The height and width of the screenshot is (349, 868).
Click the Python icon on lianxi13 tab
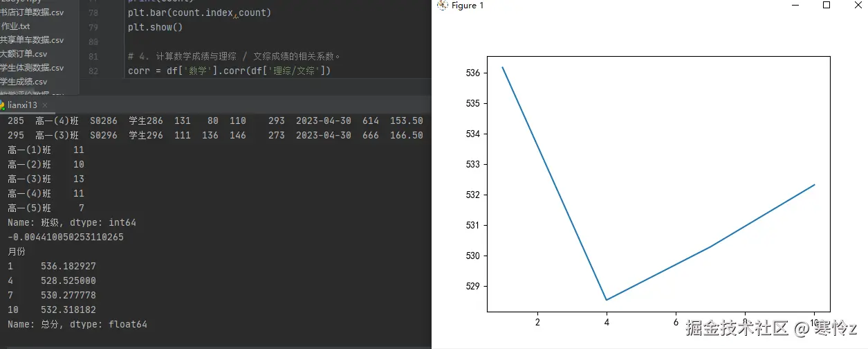2,105
